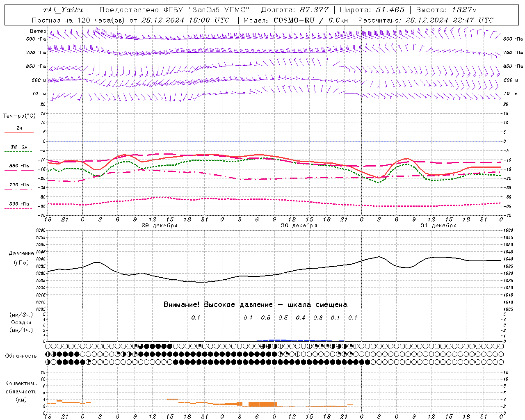Image resolution: width=525 pixels, height=420 pixels.
Task: Click the Внимание! Высокое давление warning text
Action: click(x=256, y=305)
